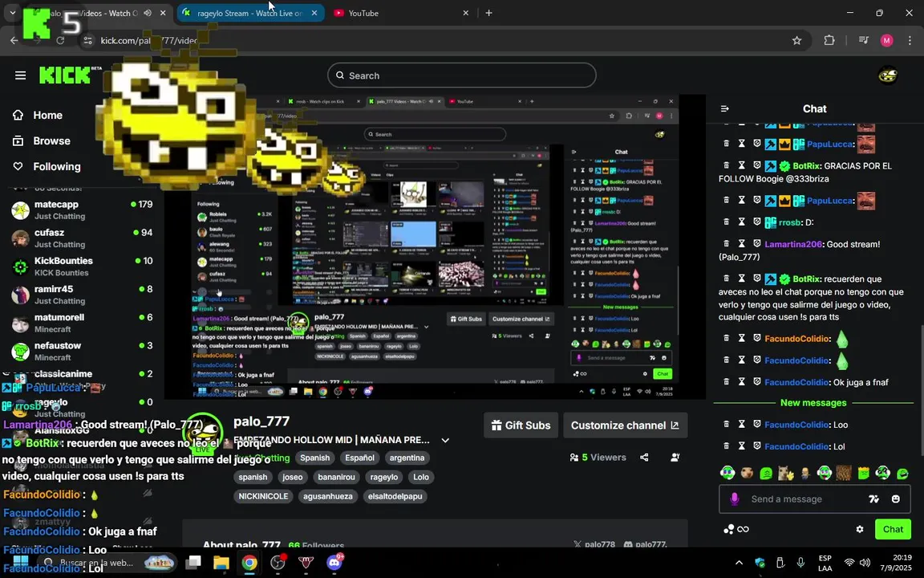Ban icon next to BotRix "recuerden que" message
The width and height of the screenshot is (924, 578).
point(757,279)
